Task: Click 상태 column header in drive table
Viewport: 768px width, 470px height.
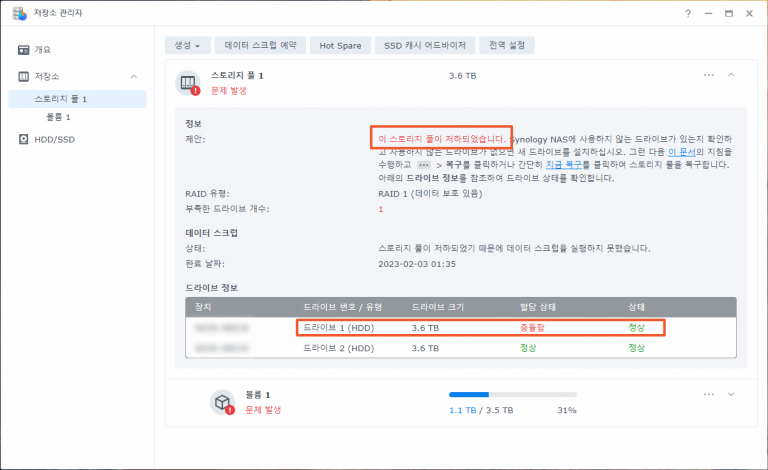Action: [637, 307]
